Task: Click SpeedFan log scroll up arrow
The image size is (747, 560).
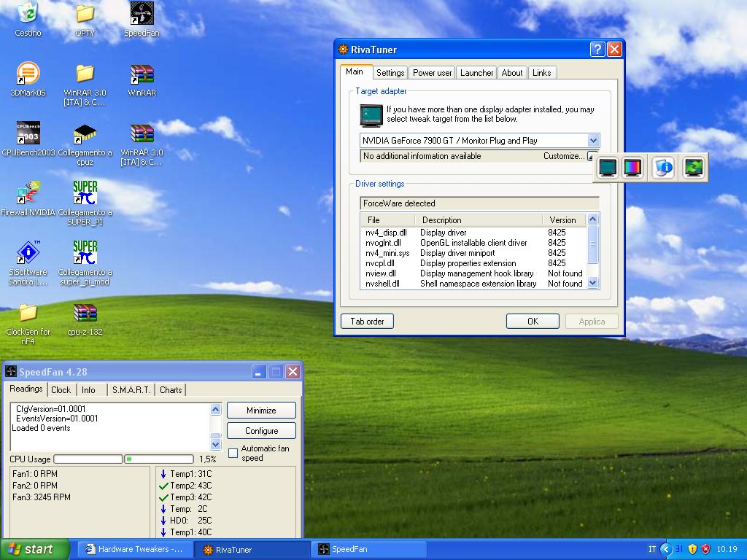Action: pos(215,410)
